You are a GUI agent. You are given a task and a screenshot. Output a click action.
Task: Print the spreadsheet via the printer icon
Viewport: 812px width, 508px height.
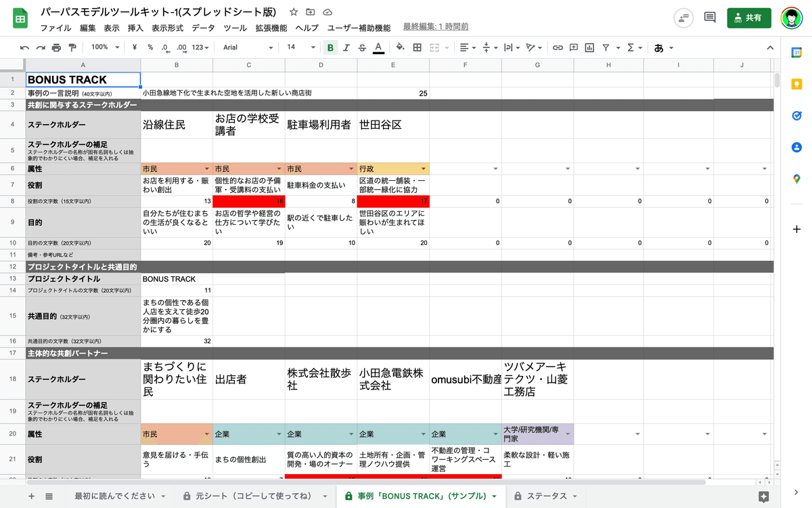pos(56,47)
